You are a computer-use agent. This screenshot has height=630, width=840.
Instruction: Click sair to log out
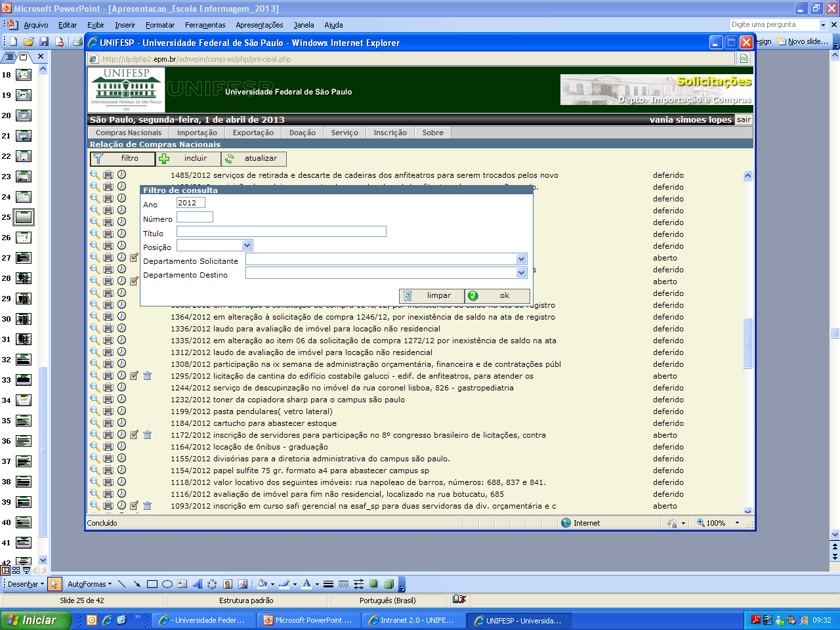744,119
